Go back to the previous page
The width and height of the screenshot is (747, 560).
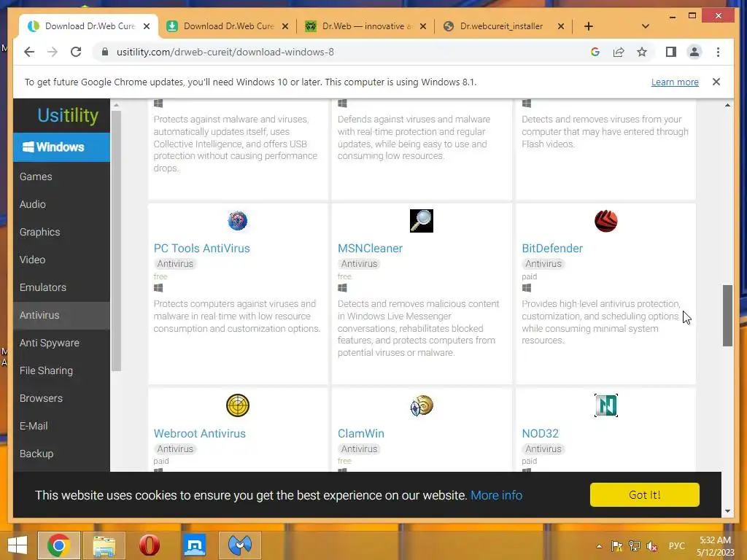pos(29,52)
